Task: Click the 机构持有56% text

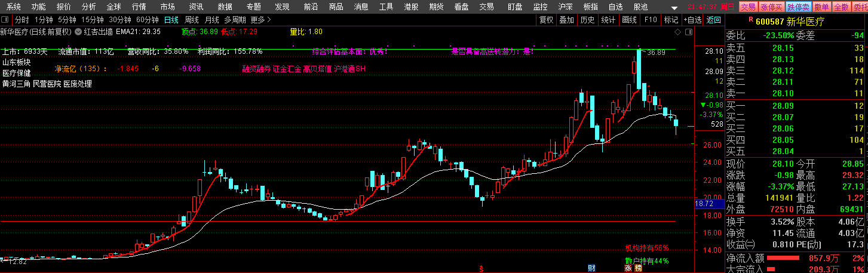Action: tap(647, 247)
